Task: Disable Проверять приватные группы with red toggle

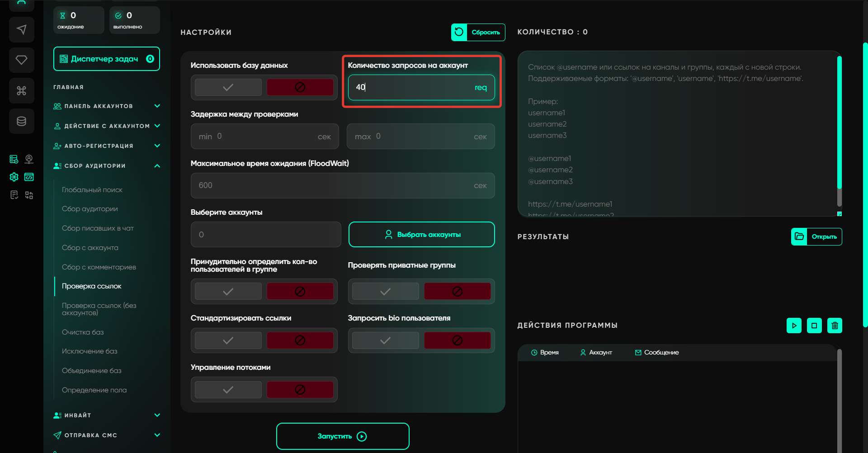Action: [x=457, y=292]
